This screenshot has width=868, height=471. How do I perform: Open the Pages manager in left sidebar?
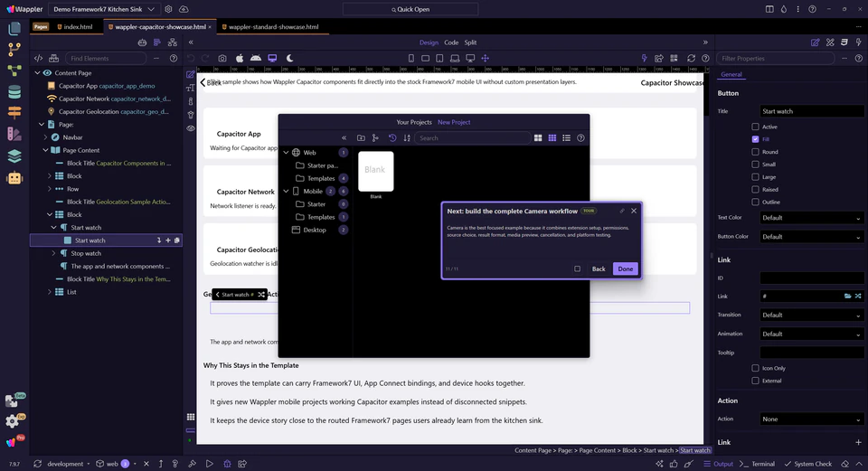pyautogui.click(x=14, y=28)
